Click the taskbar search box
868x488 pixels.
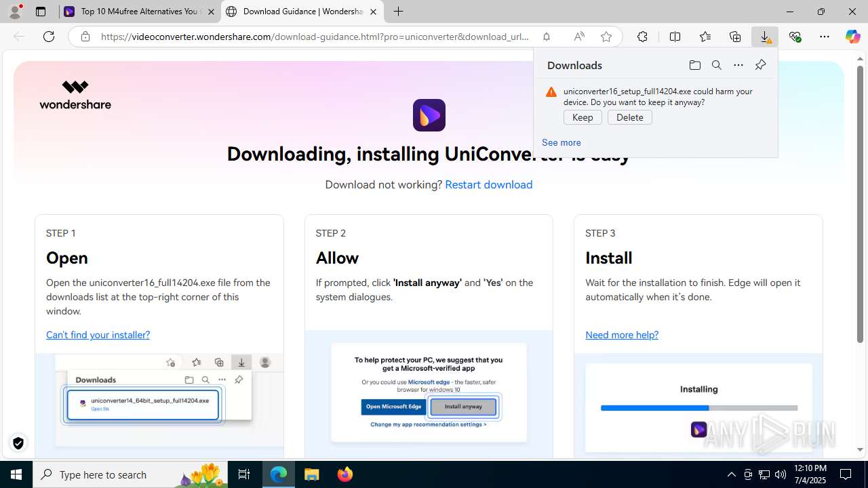click(x=130, y=474)
